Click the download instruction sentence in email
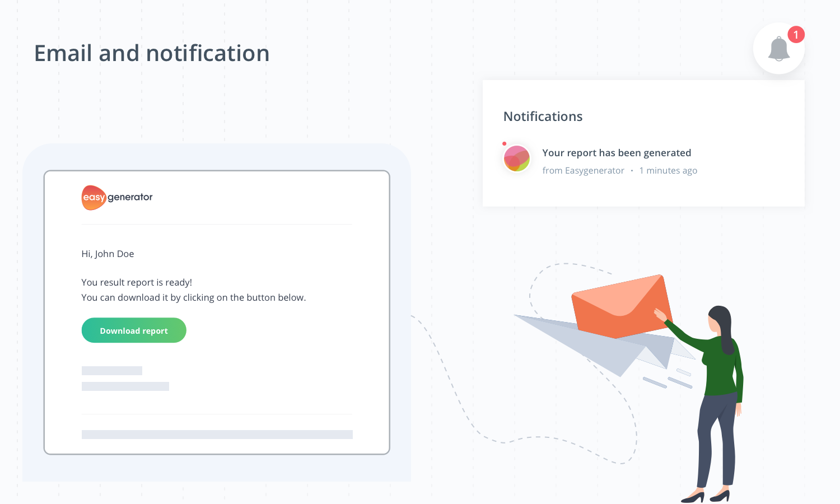This screenshot has height=504, width=840. click(x=194, y=297)
